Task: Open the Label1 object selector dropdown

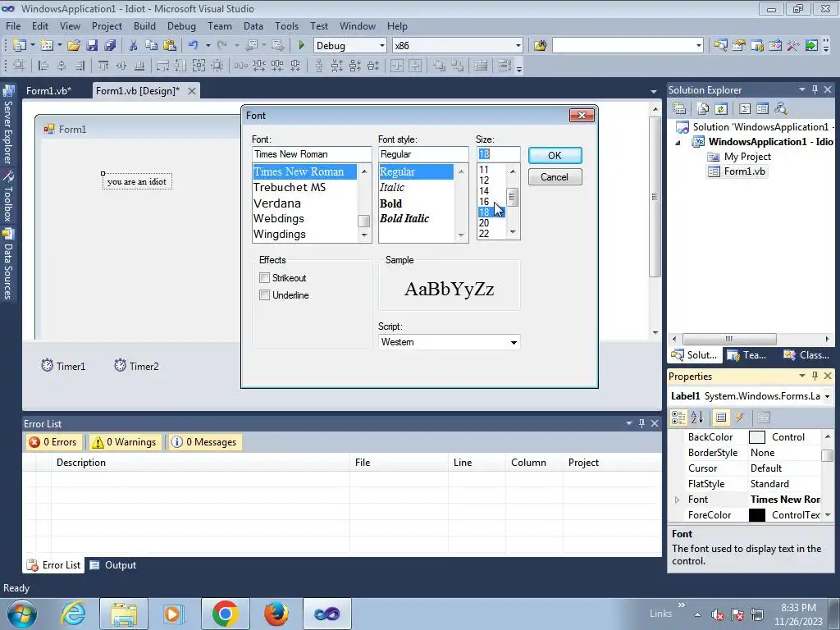Action: coord(827,396)
